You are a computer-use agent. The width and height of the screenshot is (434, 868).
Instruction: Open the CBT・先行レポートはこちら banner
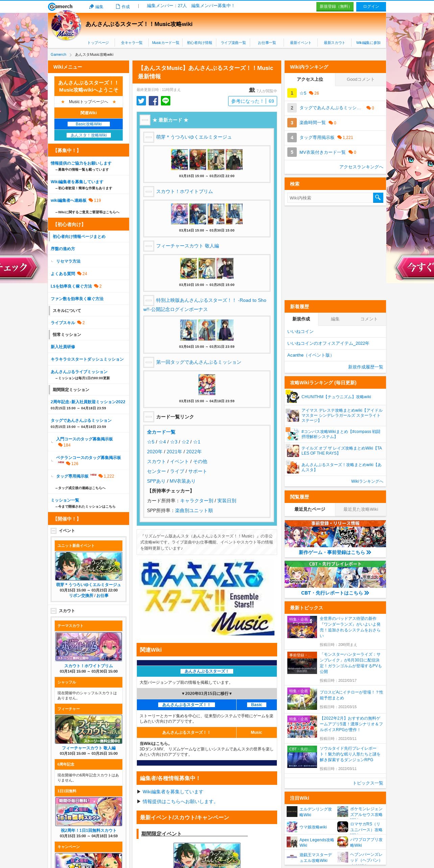pyautogui.click(x=335, y=579)
